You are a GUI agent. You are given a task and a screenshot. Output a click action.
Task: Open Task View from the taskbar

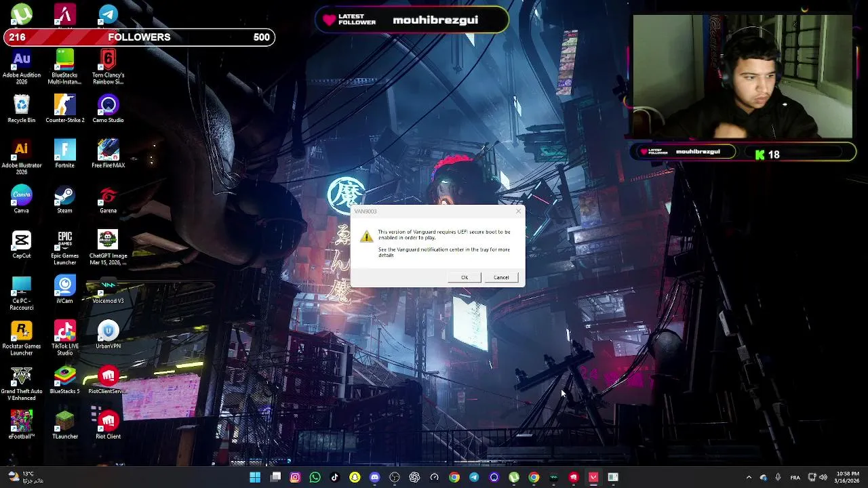tap(275, 477)
